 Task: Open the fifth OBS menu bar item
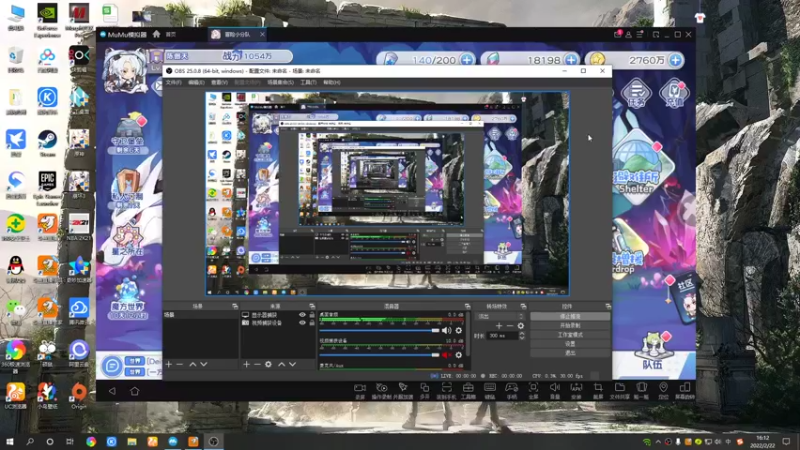pyautogui.click(x=281, y=83)
